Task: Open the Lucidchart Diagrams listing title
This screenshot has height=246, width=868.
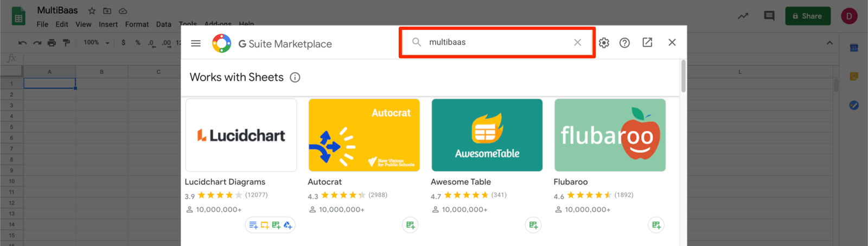Action: tap(225, 182)
